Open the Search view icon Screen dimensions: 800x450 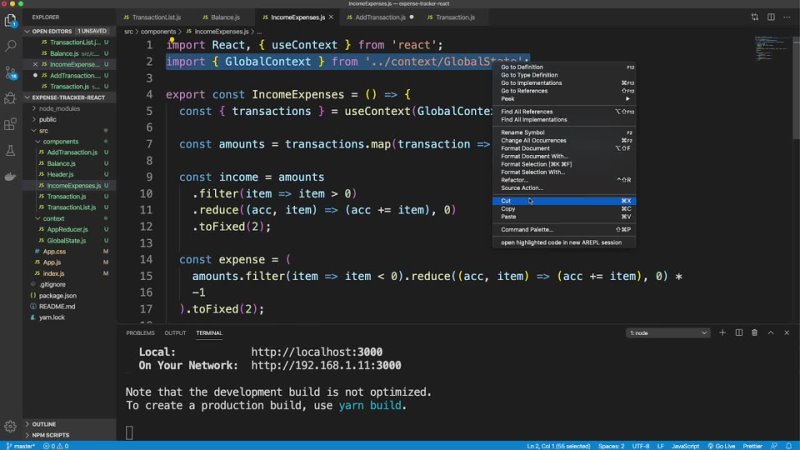click(10, 46)
